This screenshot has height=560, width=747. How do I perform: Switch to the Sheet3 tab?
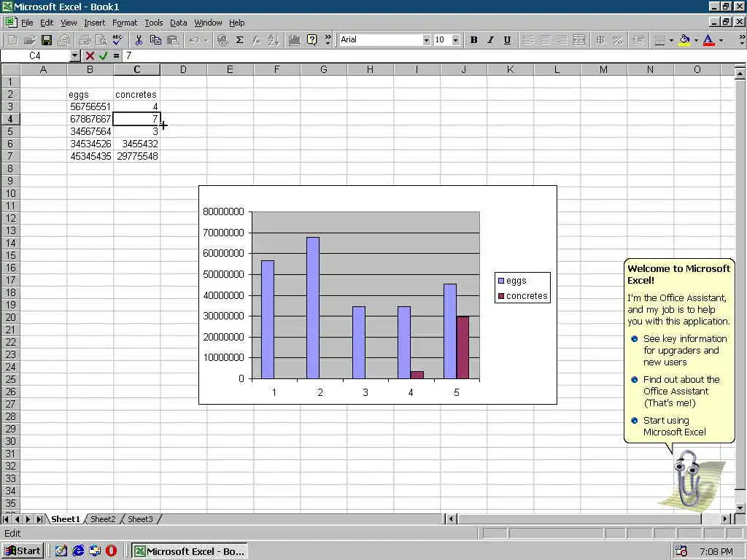click(x=140, y=519)
